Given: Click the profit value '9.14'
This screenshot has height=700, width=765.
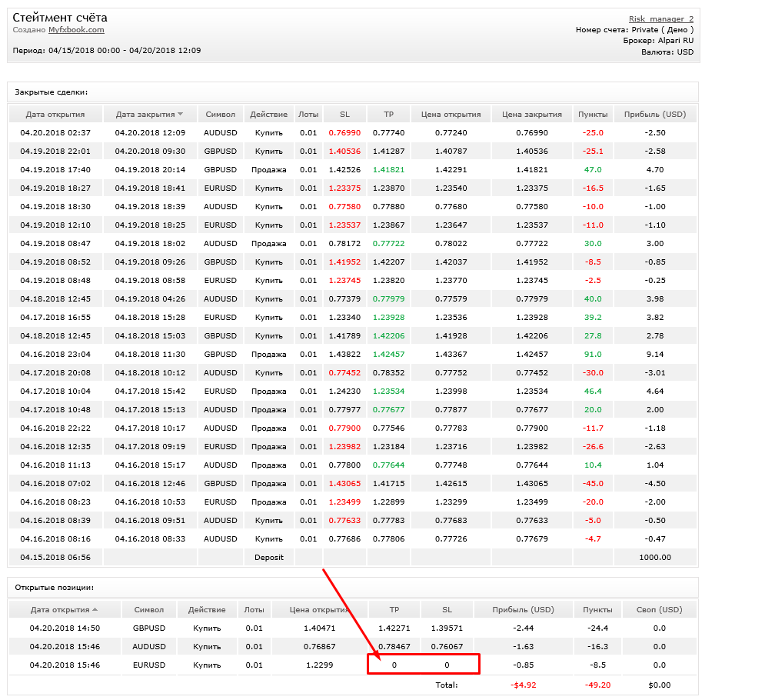Looking at the screenshot, I should [655, 355].
